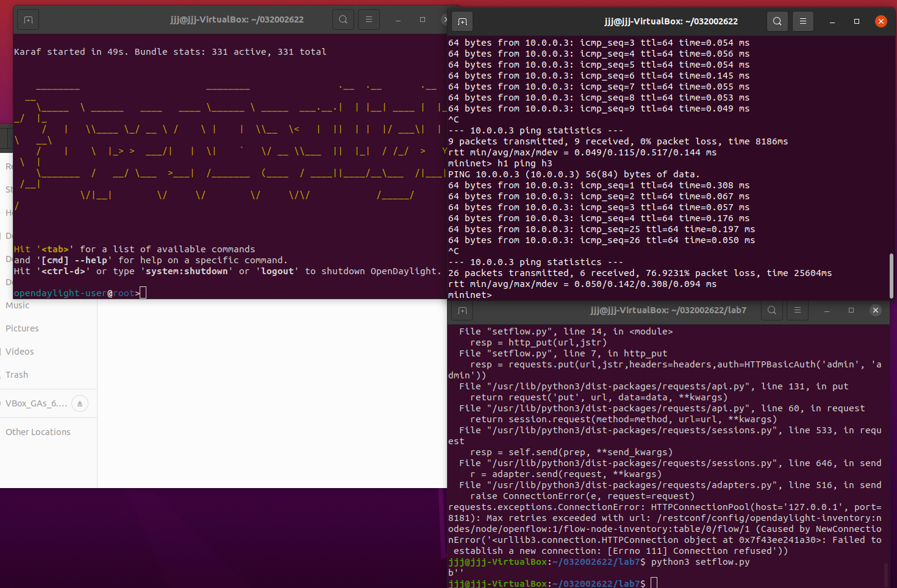Maximize the lab7 terminal window
The image size is (897, 588).
[x=851, y=310]
